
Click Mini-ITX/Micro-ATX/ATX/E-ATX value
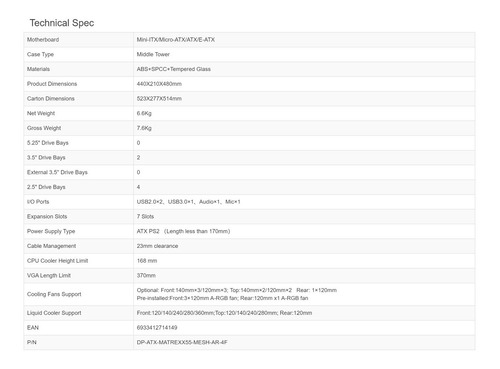[176, 40]
